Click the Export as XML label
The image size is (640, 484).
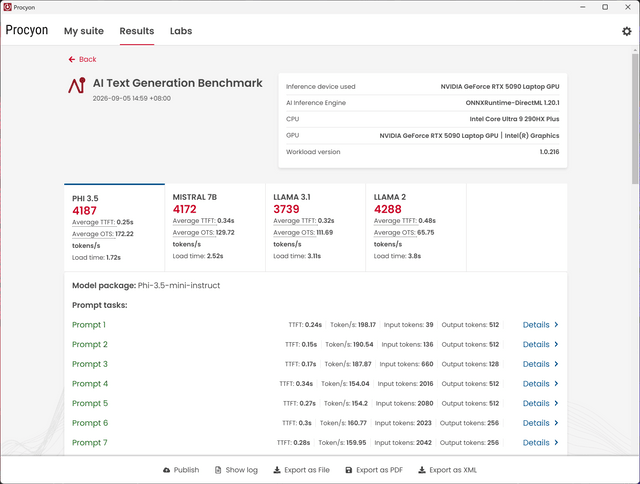[453, 470]
